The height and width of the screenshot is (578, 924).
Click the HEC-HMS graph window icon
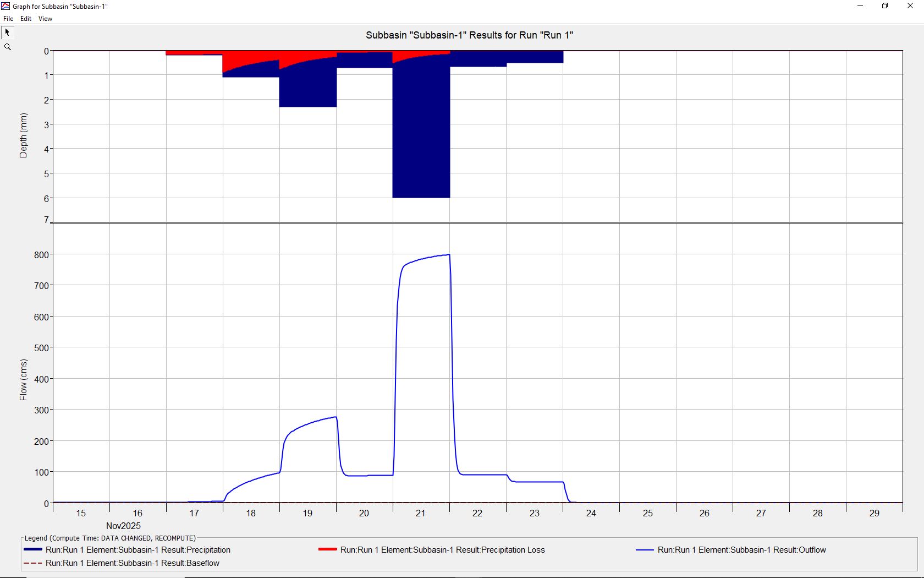(5, 6)
